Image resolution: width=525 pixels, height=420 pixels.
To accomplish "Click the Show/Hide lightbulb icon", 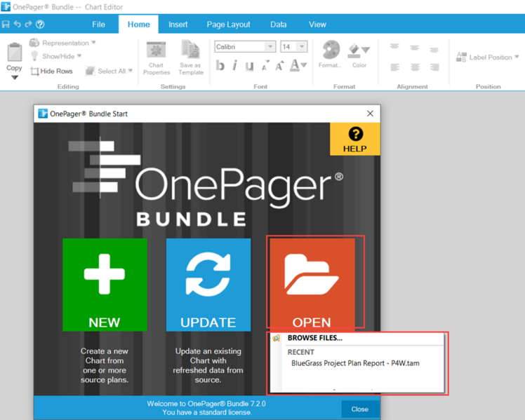I will [x=34, y=56].
